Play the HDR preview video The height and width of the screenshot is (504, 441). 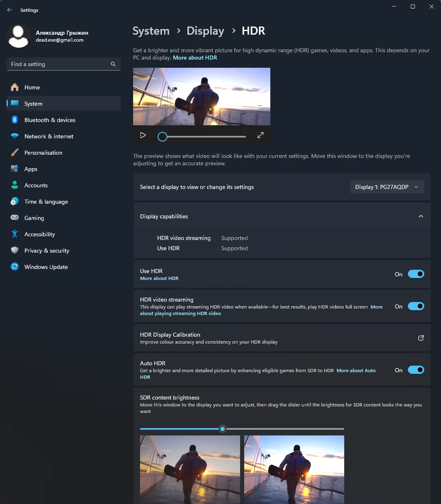tap(143, 135)
